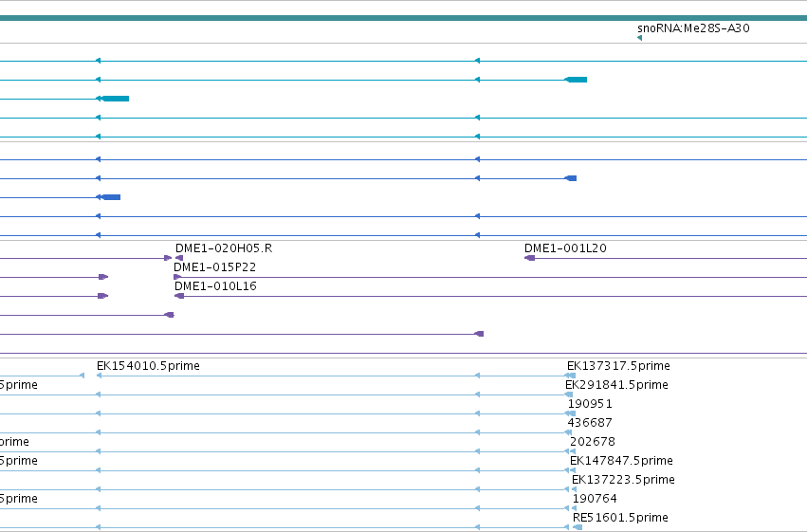
Task: Click the DME1-015P22 clone label
Action: point(214,267)
